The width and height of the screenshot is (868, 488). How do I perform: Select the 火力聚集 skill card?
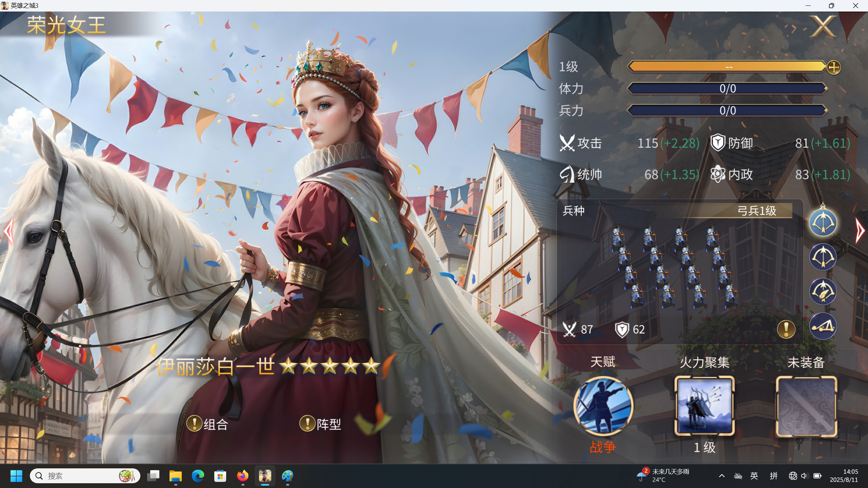[705, 406]
